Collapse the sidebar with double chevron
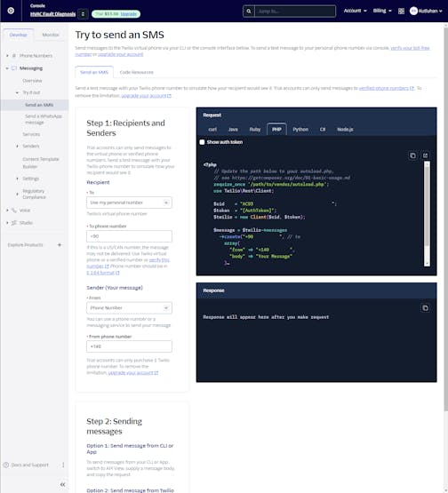448x493 pixels. [x=62, y=484]
